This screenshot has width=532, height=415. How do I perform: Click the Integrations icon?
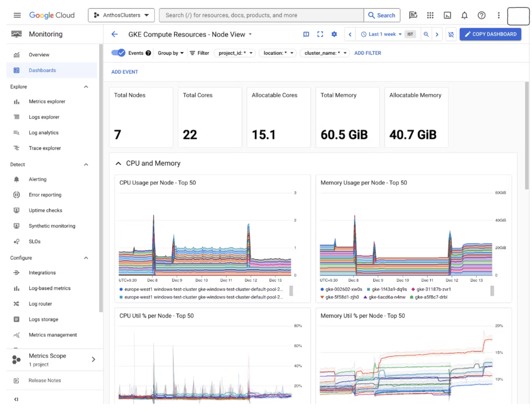click(x=16, y=273)
